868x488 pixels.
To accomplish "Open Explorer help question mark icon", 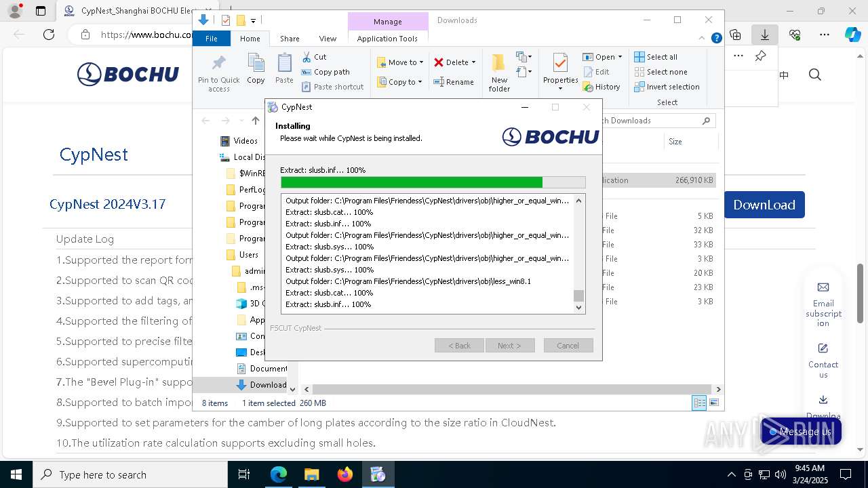I will [x=716, y=39].
